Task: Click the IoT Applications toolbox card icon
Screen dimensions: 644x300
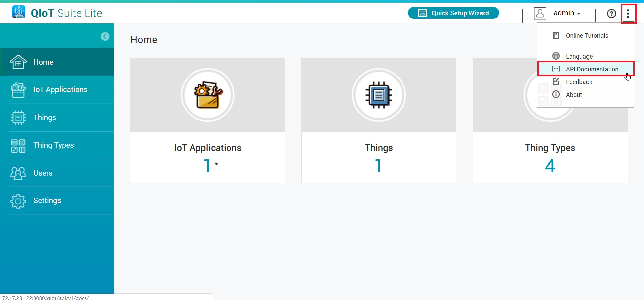Action: [x=207, y=95]
